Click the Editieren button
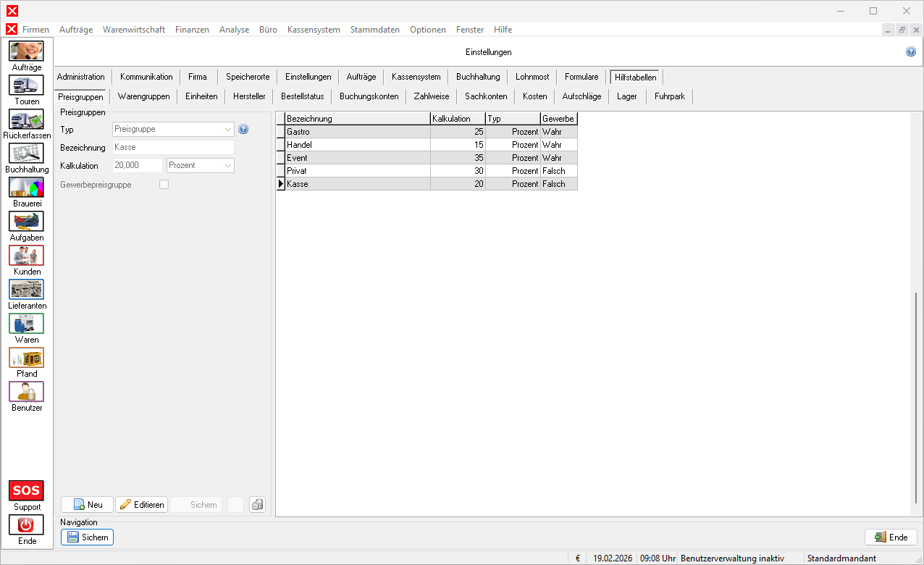Image resolution: width=924 pixels, height=565 pixels. (x=142, y=505)
